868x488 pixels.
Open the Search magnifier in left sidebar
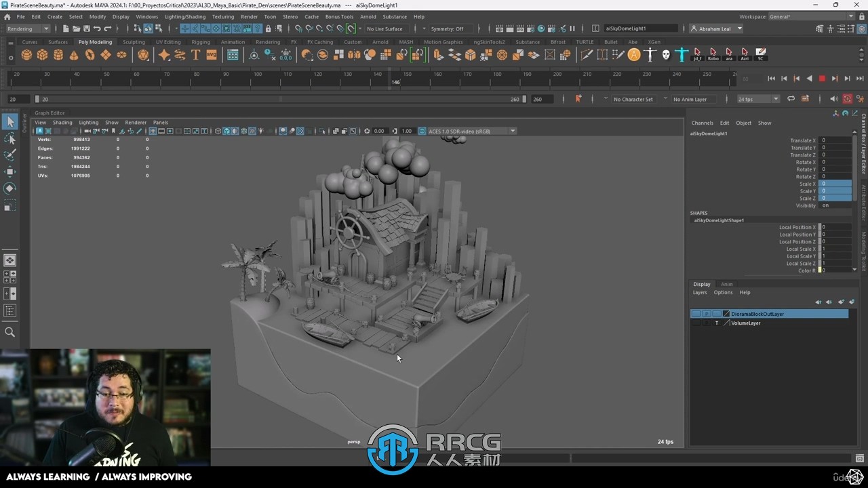tap(9, 332)
